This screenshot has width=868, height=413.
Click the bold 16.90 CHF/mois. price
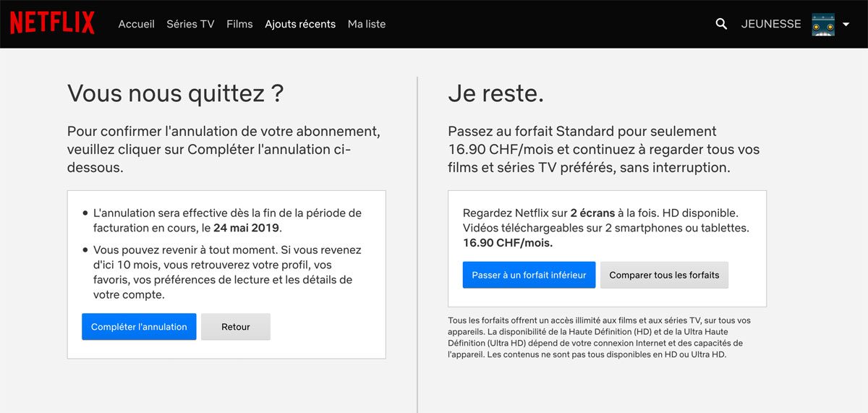coord(508,243)
